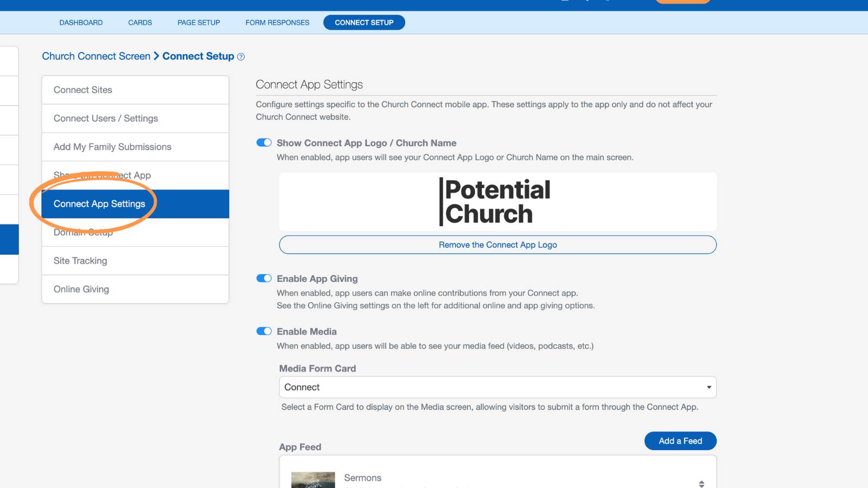Reorder Sermons feed with sort arrows
868x488 pixels.
tap(701, 484)
